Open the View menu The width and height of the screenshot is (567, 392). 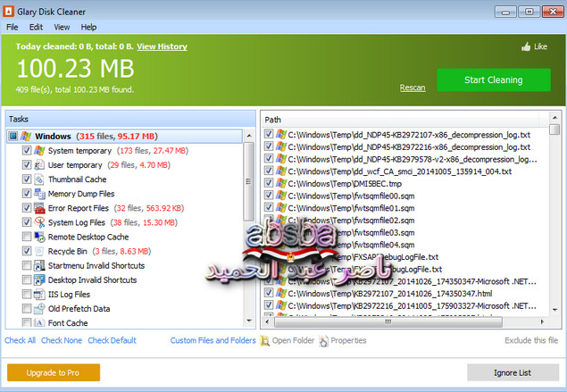click(62, 27)
